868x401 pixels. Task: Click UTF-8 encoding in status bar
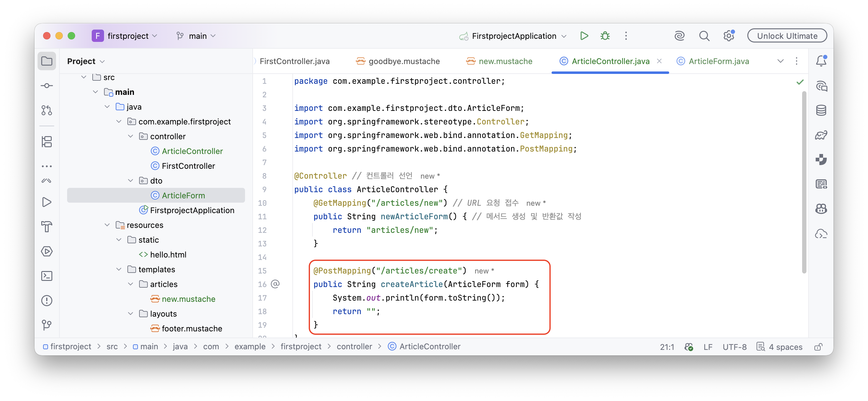click(x=734, y=347)
